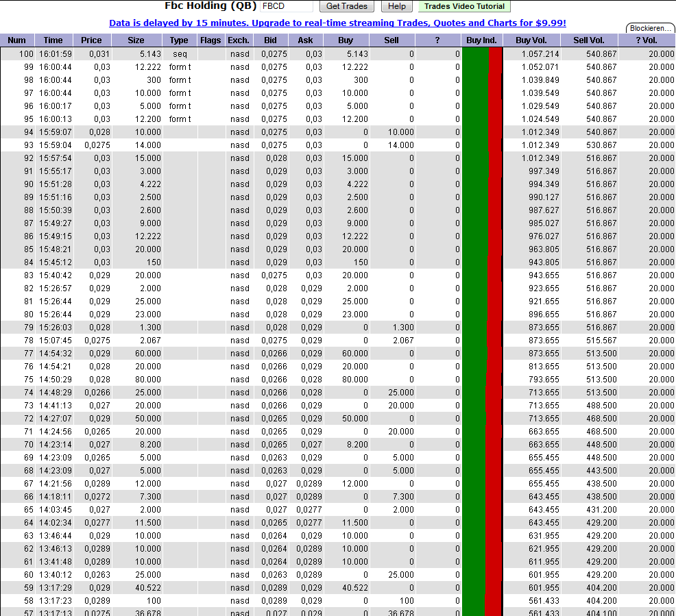Screen dimensions: 676x616
Task: Click Buy Vol. value 1.052.071
Action: (x=540, y=66)
